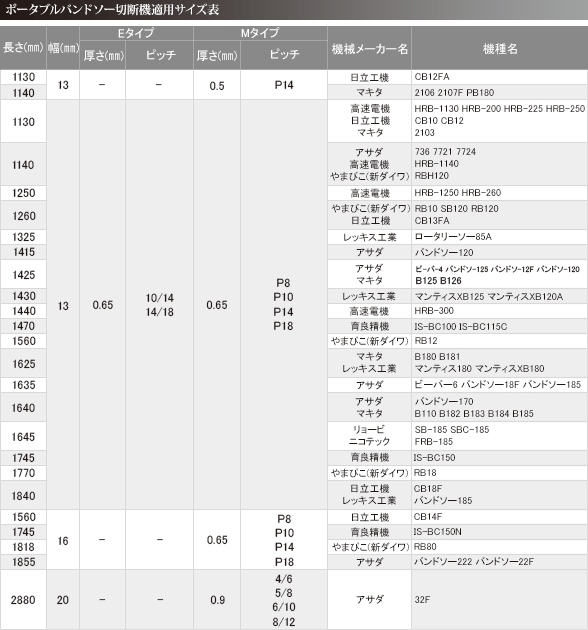Click the CB18F model text
The width and height of the screenshot is (588, 630).
coord(428,489)
